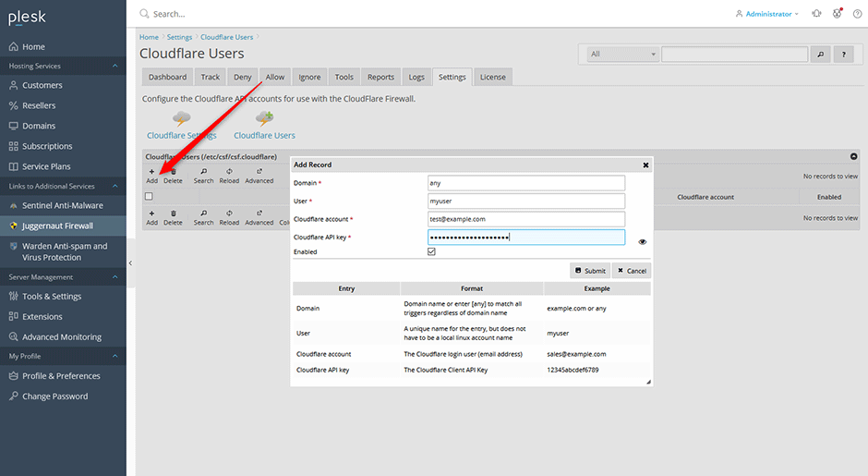Click the header icon with the red dot
This screenshot has width=868, height=476.
(x=838, y=13)
